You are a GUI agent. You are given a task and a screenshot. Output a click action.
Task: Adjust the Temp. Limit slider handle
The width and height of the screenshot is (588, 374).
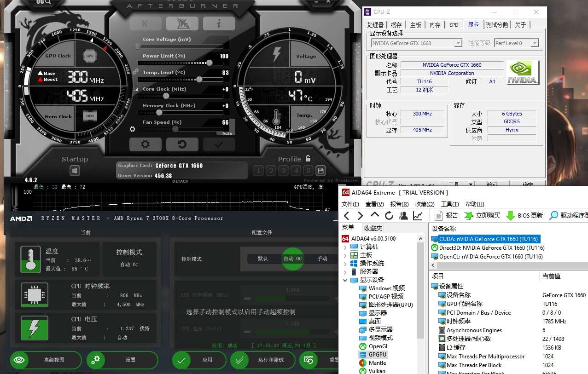point(199,79)
